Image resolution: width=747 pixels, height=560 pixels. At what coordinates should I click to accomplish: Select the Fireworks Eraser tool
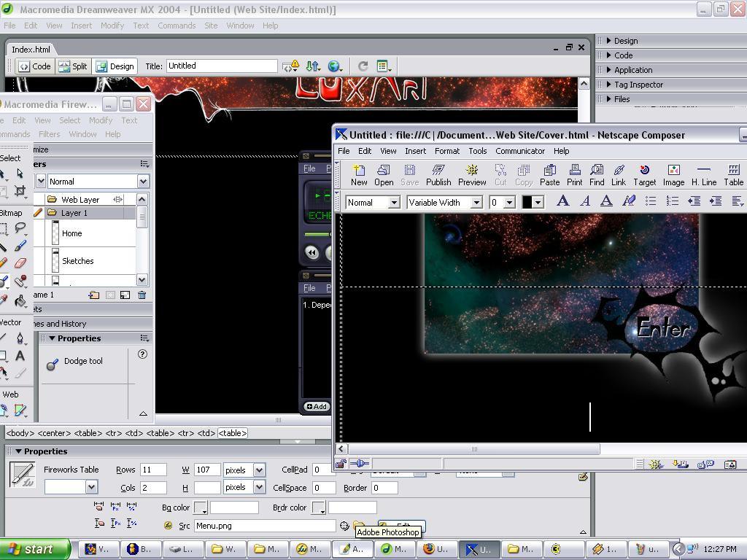20,262
